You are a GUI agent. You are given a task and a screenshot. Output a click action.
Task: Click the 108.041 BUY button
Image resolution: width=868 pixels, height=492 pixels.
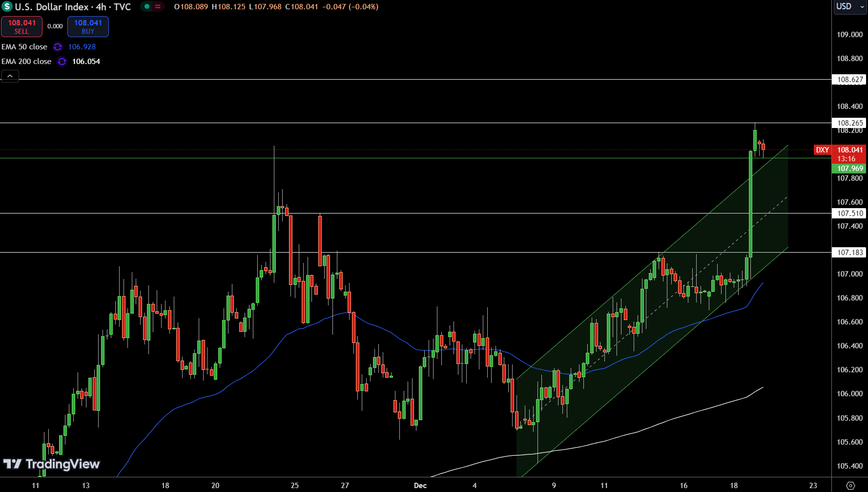88,27
